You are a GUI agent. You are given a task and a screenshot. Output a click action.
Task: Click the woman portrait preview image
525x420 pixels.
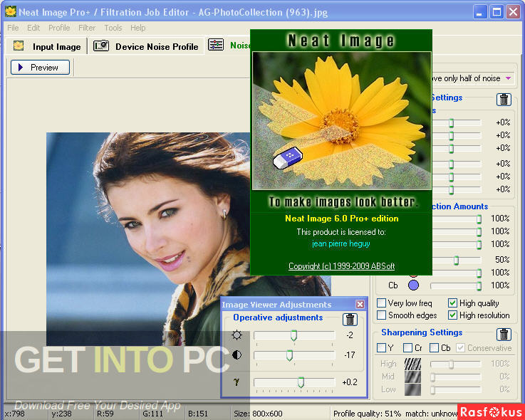click(x=148, y=238)
